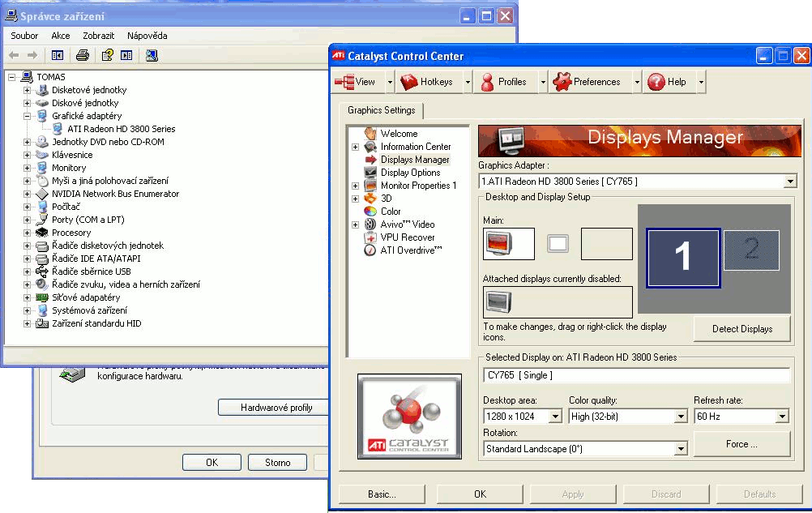Click OK in the back system dialog

point(212,462)
